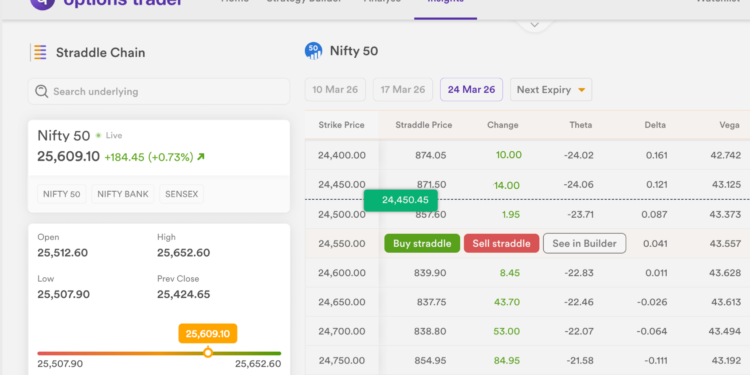
Task: Click the Change column header
Action: click(503, 125)
